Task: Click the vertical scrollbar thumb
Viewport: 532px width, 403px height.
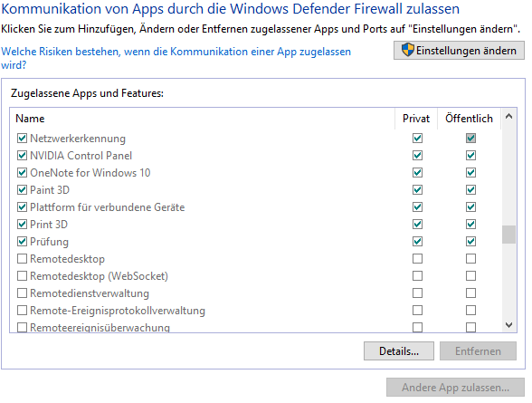Action: (508, 235)
